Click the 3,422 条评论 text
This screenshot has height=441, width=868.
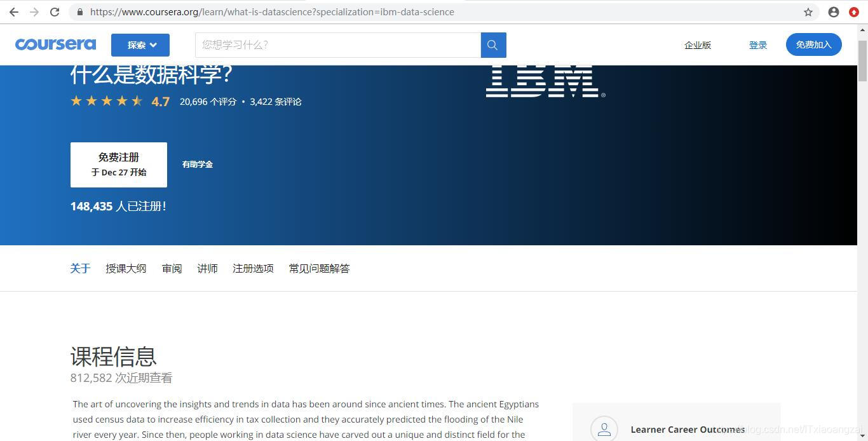coord(276,102)
